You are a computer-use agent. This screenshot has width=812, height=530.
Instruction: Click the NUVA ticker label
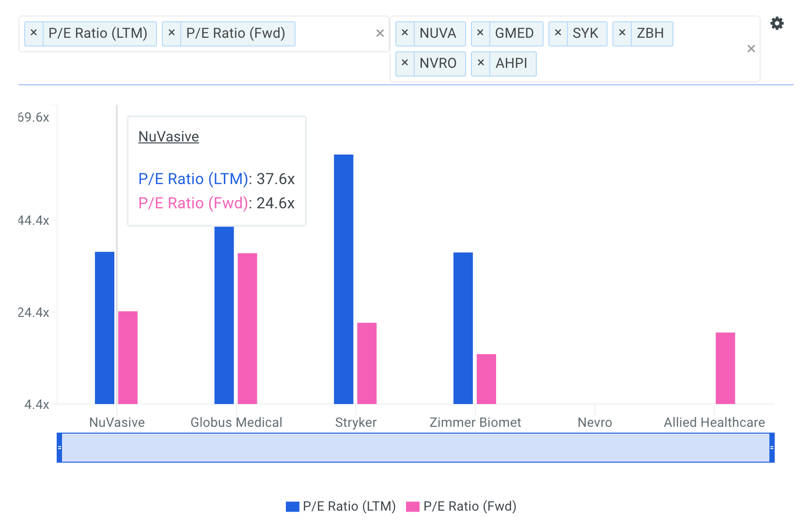(438, 33)
